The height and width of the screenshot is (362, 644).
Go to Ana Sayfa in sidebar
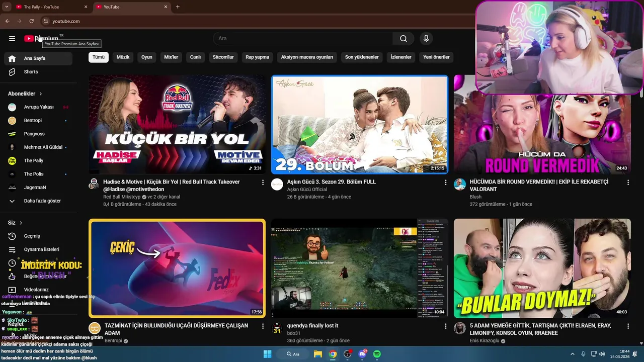[38, 58]
